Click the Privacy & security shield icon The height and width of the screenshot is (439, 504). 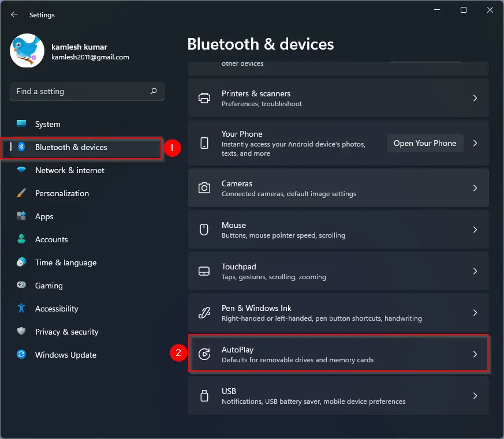tap(21, 332)
